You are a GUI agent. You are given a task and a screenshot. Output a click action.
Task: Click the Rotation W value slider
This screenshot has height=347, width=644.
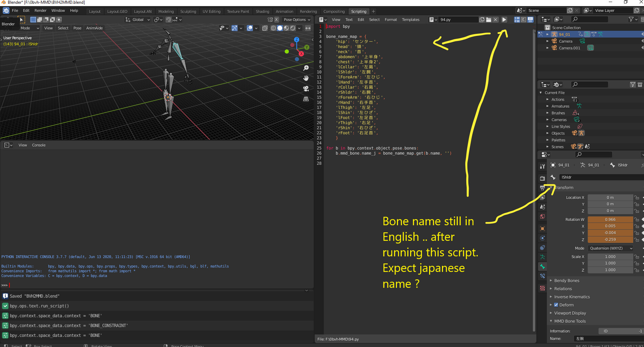[x=610, y=219]
